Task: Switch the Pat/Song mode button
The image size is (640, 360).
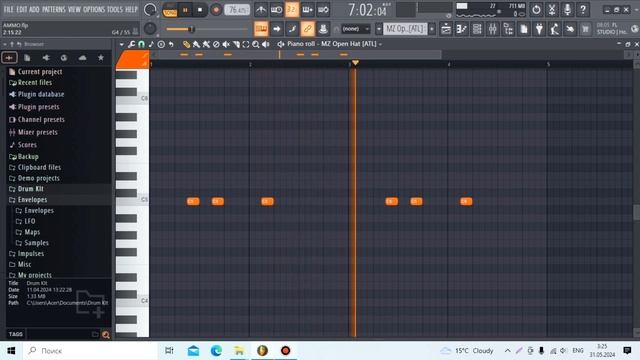Action: tap(170, 10)
